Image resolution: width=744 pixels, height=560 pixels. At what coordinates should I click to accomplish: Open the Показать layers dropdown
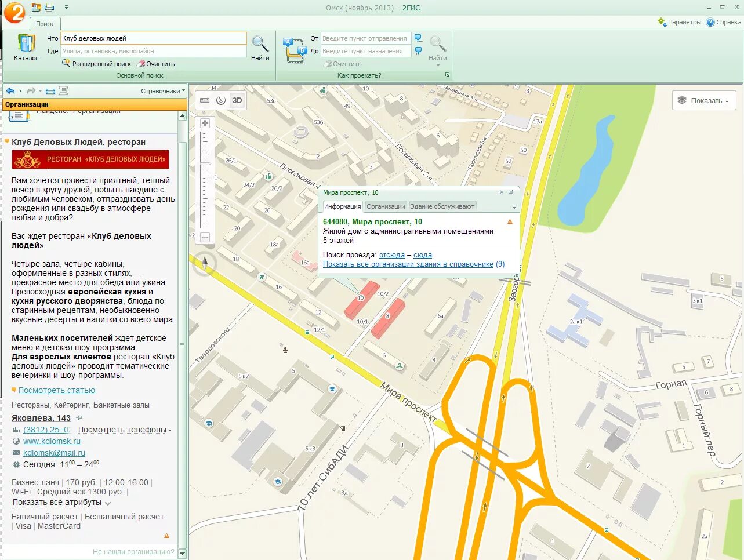(x=704, y=100)
